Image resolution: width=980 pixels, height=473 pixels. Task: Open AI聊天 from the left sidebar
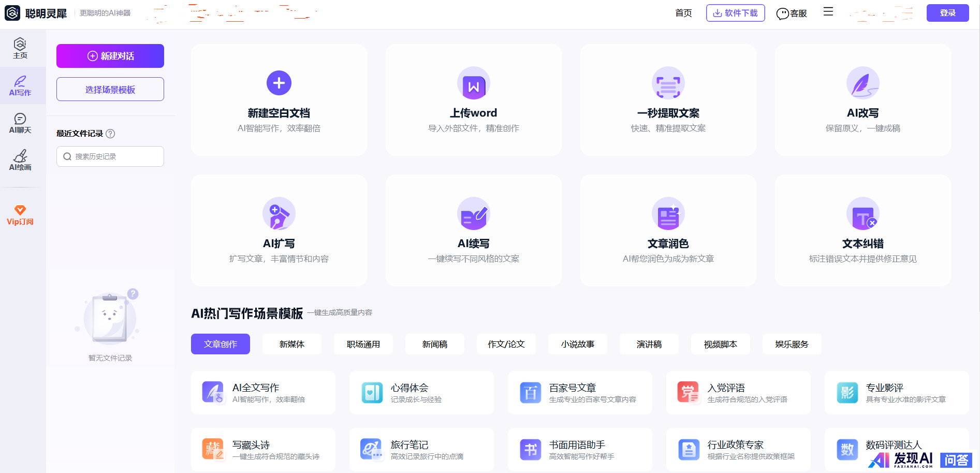click(20, 123)
